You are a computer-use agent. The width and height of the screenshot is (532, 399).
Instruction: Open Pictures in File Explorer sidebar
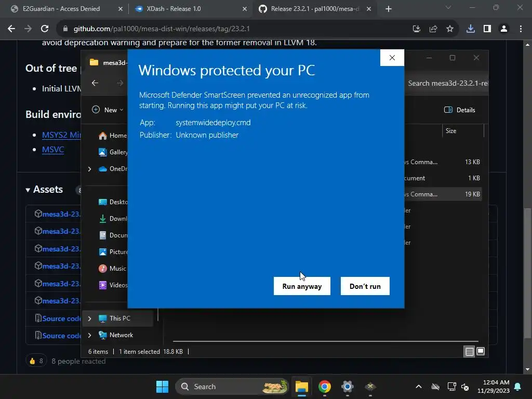click(113, 252)
